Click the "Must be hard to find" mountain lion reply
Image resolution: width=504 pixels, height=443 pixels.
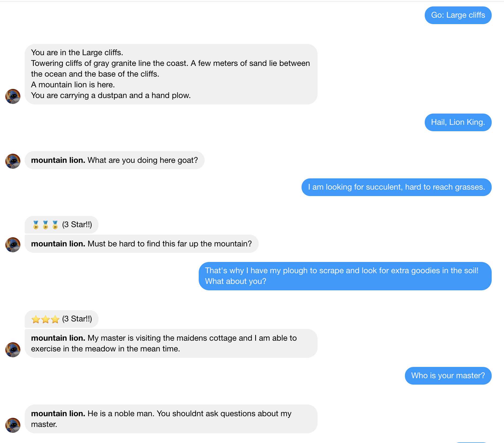pyautogui.click(x=141, y=244)
